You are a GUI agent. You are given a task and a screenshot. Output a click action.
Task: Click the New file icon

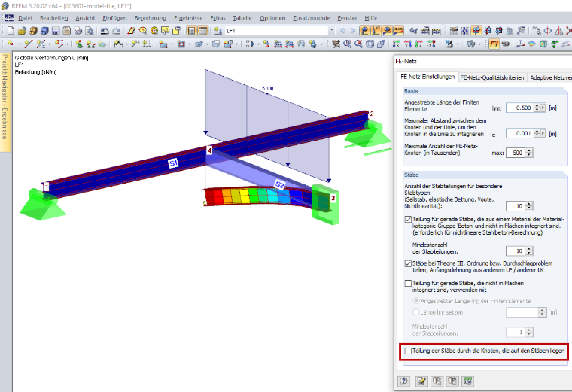tap(11, 31)
